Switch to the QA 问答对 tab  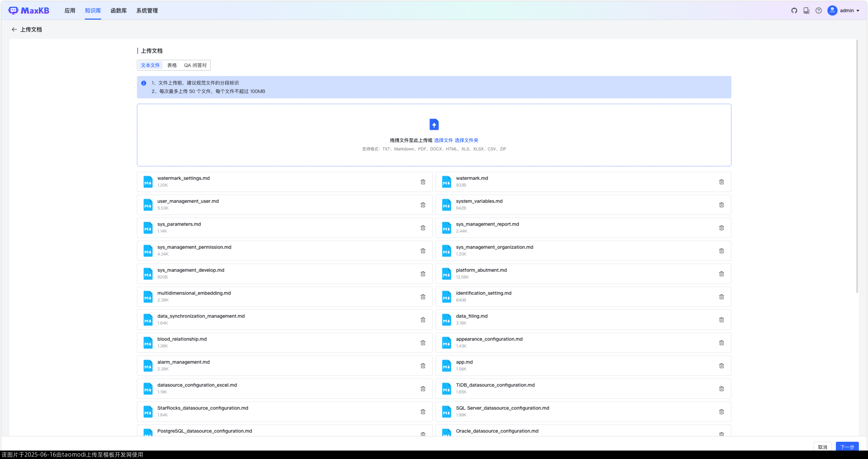click(x=195, y=65)
